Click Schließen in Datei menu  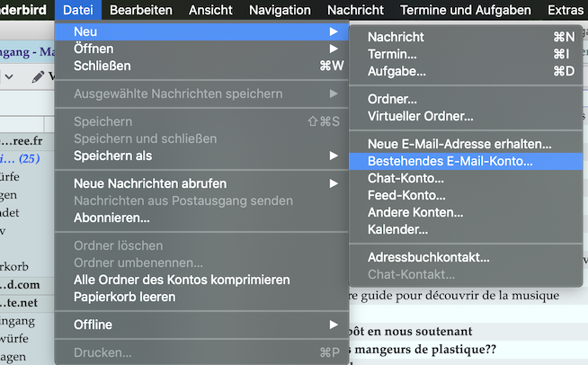[102, 66]
